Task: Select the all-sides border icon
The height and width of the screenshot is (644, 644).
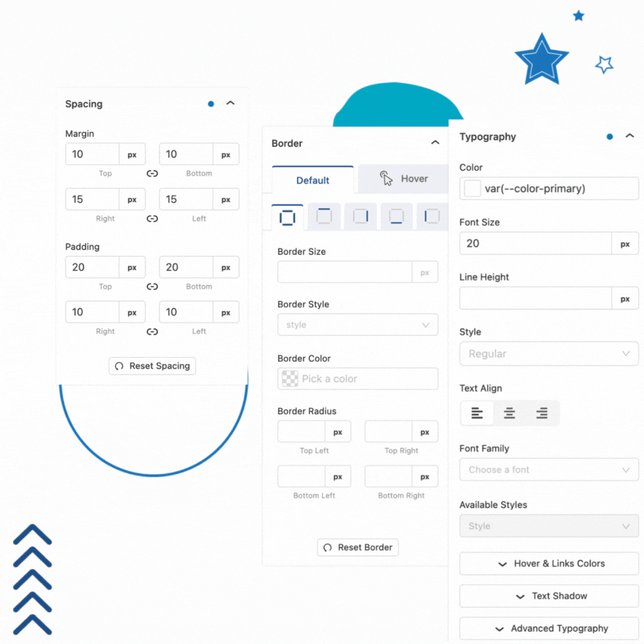Action: pos(287,218)
